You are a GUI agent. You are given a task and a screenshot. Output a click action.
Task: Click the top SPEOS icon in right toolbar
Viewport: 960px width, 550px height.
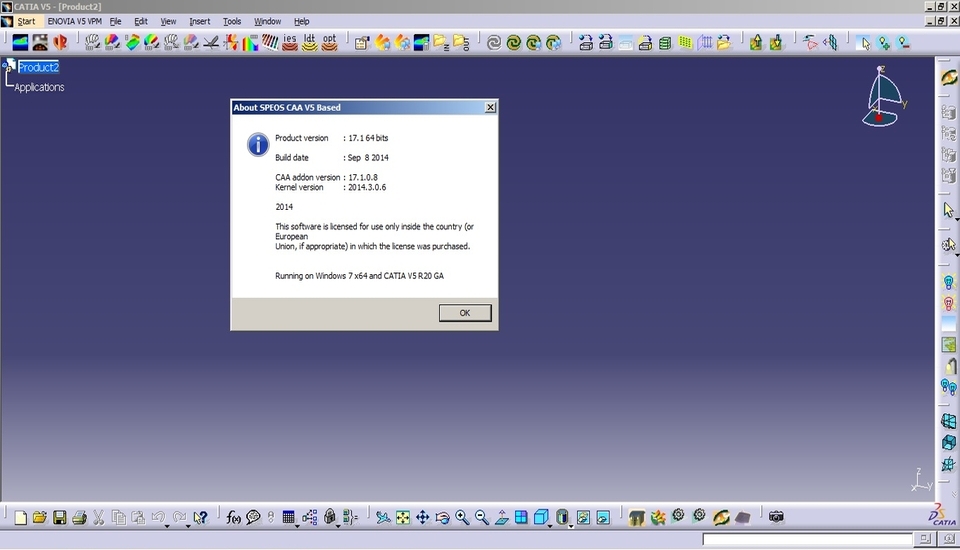[x=948, y=78]
